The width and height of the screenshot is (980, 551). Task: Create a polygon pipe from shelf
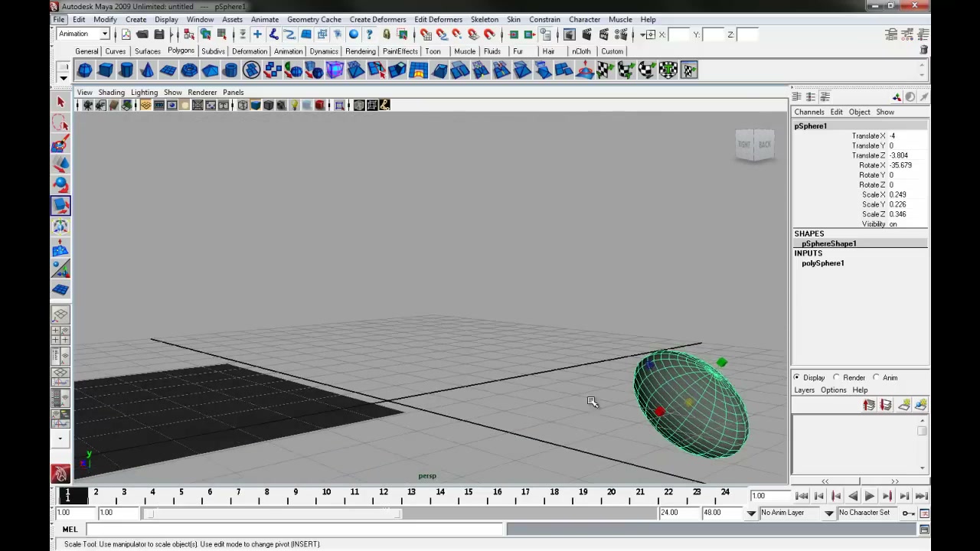click(230, 70)
